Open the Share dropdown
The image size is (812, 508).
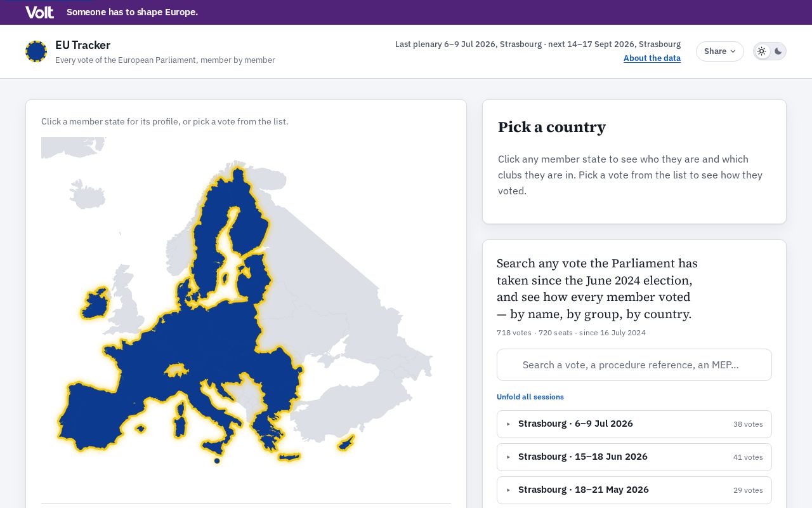click(x=719, y=51)
